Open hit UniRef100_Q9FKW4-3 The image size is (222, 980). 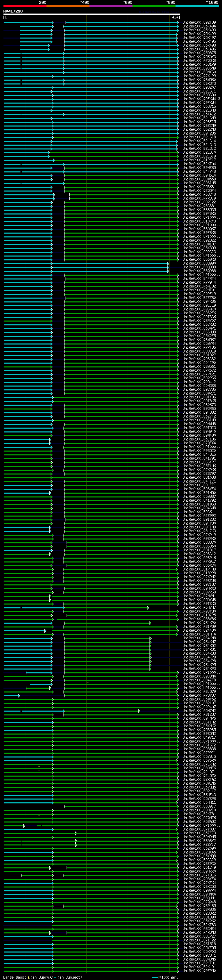(201, 99)
